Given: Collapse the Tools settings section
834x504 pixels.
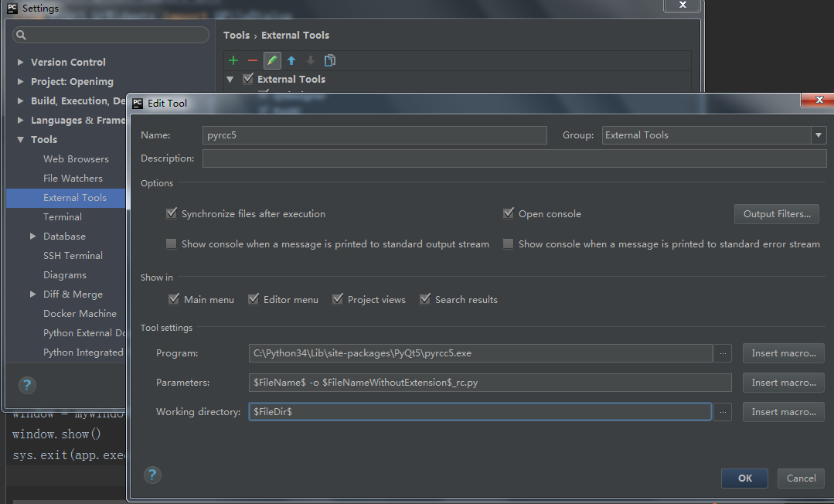Looking at the screenshot, I should [20, 139].
